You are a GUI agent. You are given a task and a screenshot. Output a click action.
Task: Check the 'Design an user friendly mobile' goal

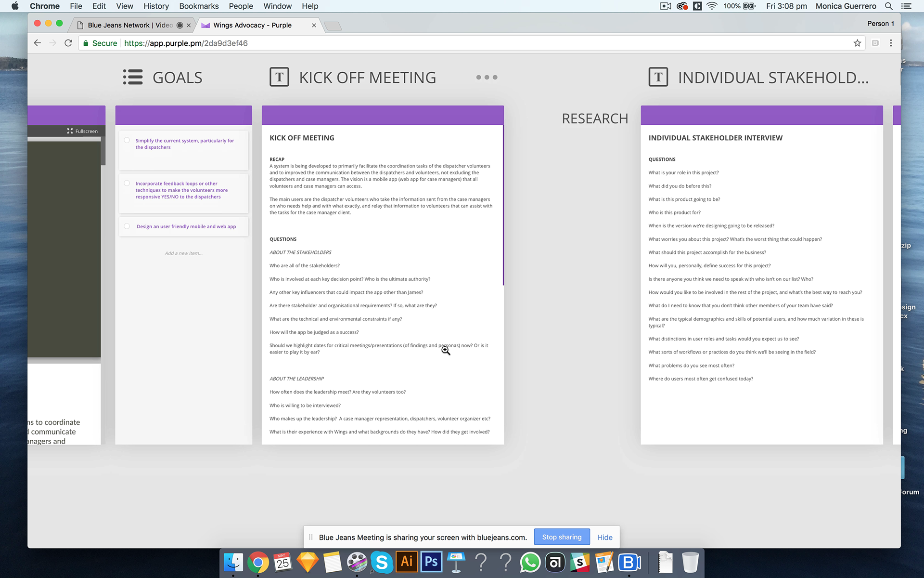coord(127,226)
